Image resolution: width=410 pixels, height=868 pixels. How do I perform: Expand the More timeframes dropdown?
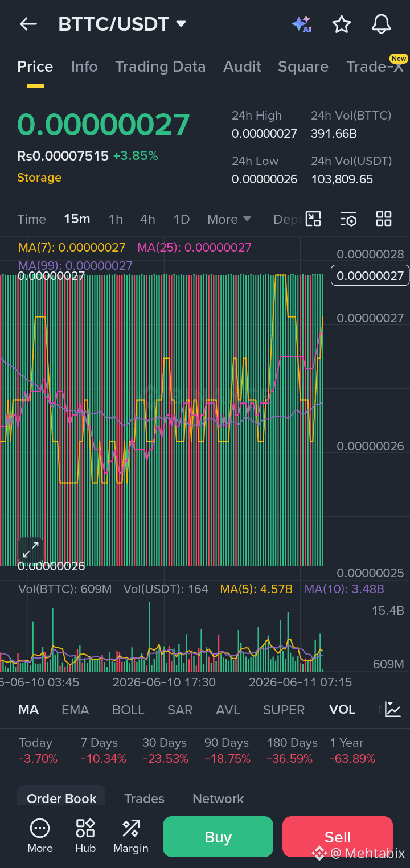pos(229,219)
